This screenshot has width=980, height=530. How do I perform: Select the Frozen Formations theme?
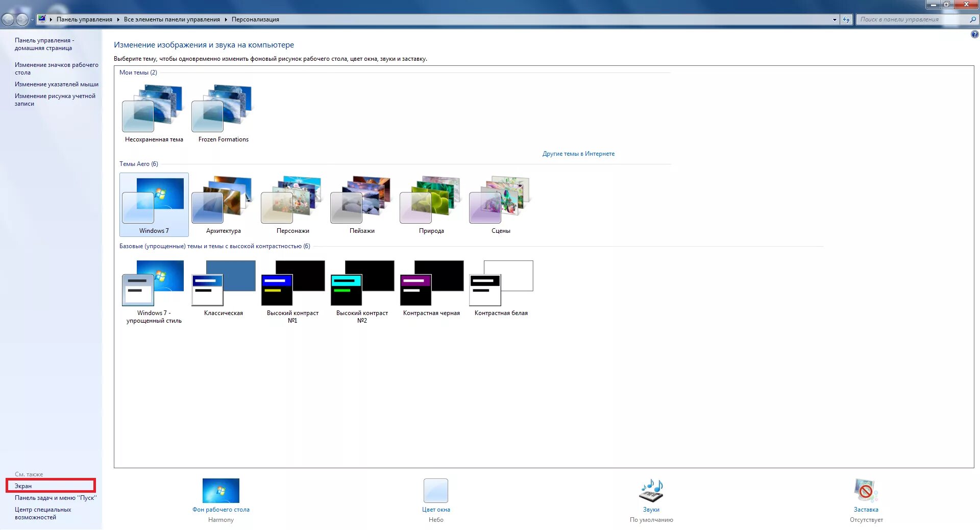click(x=223, y=113)
